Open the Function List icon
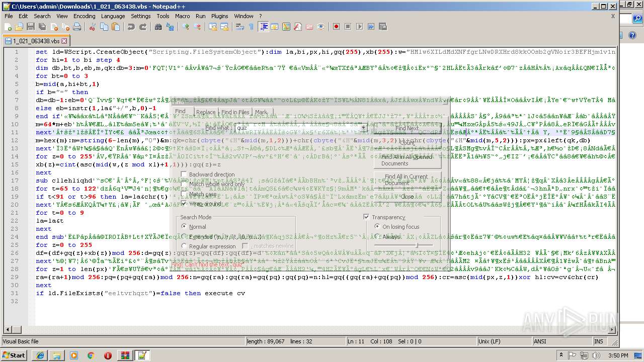The width and height of the screenshot is (644, 362). (298, 27)
